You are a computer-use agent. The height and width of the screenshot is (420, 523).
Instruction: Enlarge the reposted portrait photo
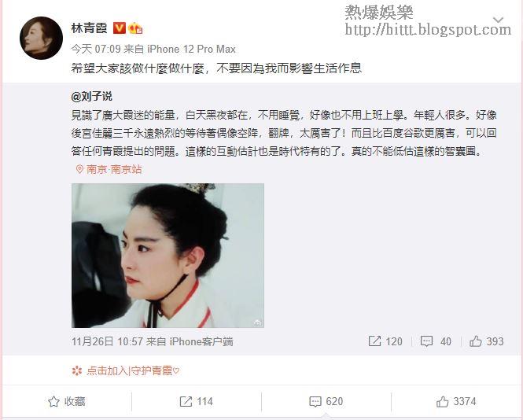168,256
